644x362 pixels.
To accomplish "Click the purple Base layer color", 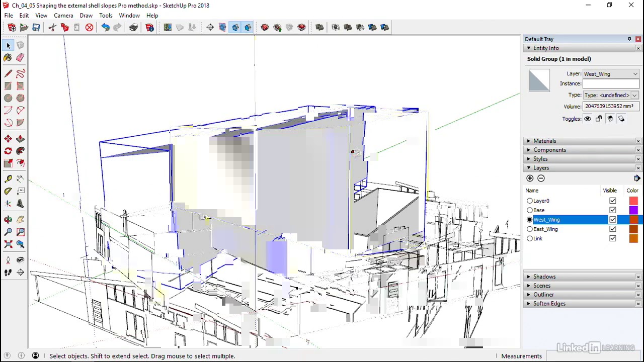I will (x=633, y=210).
